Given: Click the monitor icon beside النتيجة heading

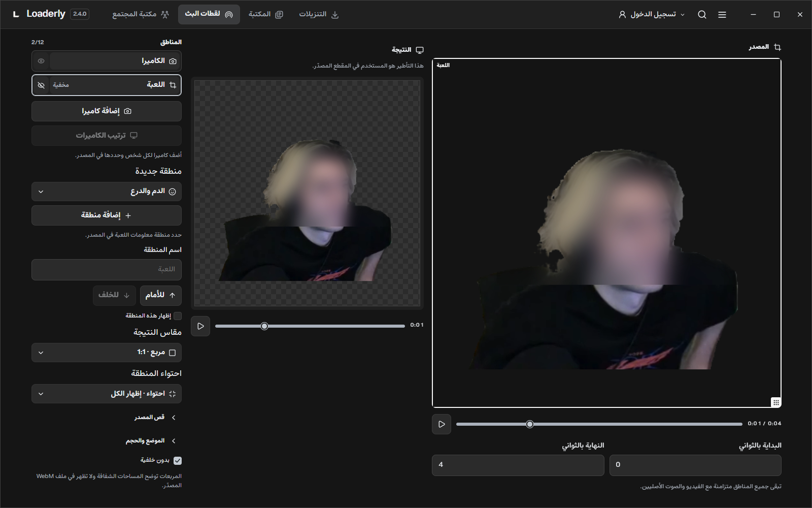Looking at the screenshot, I should [x=420, y=50].
